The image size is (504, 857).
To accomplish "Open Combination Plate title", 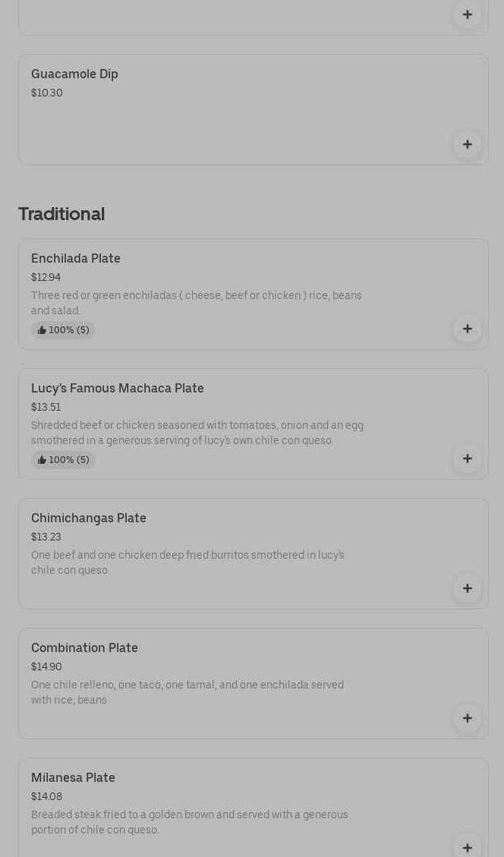I will (84, 648).
